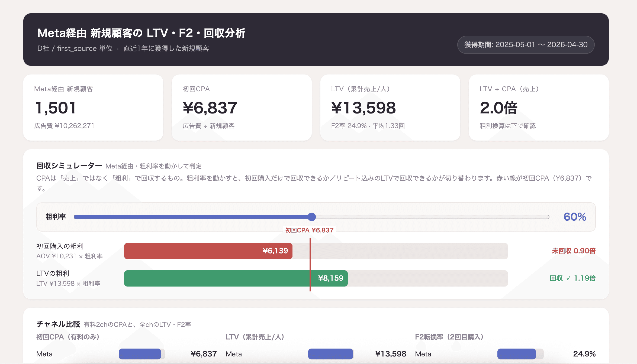Click the 24.9% F2 conversion value for Meta
The image size is (637, 364).
coord(584,354)
